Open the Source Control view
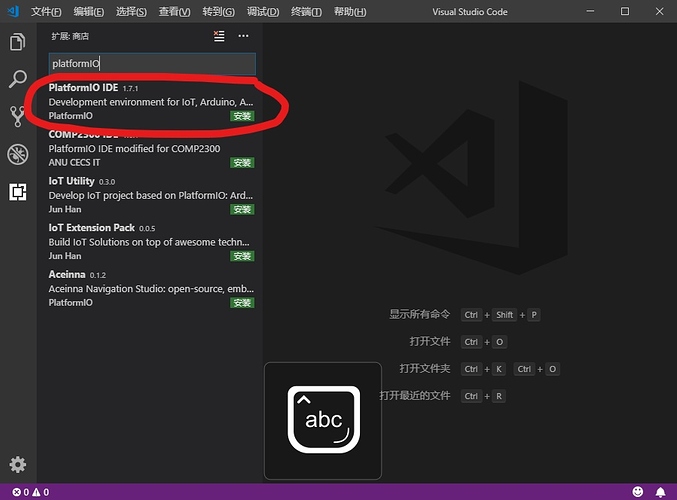The height and width of the screenshot is (500, 677). 17,116
